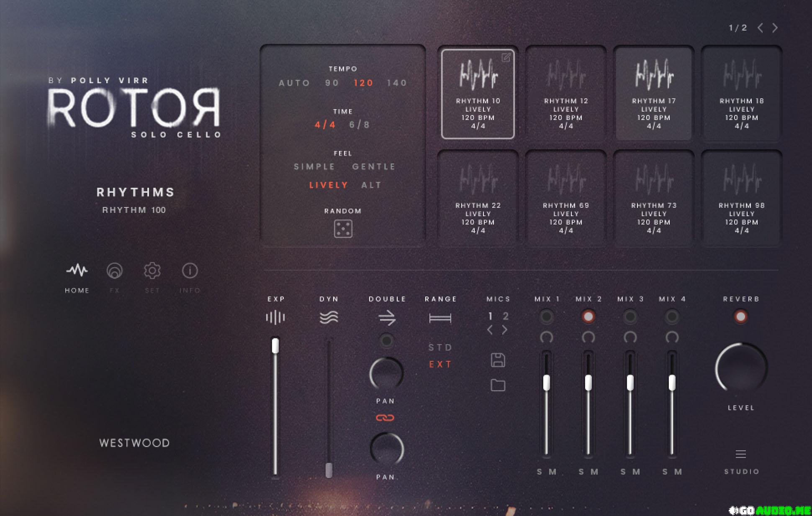Toggle the Reverb power button
Image resolution: width=812 pixels, height=516 pixels.
tap(740, 317)
